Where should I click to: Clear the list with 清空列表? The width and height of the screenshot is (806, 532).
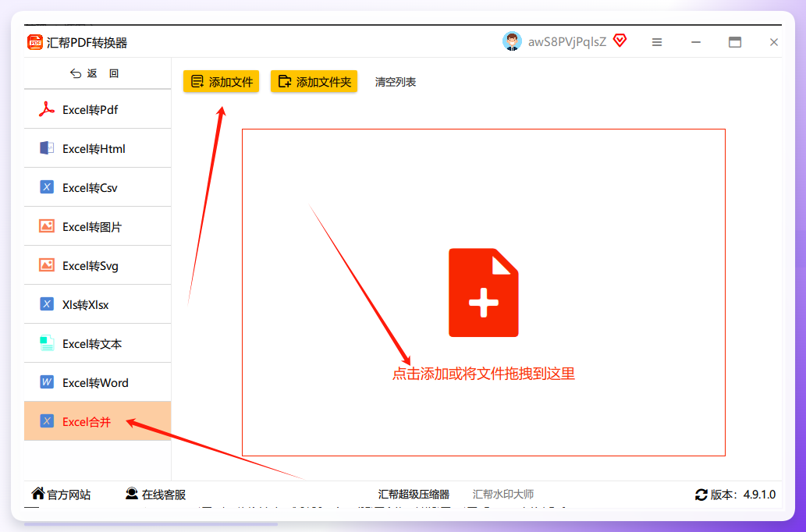pos(396,82)
